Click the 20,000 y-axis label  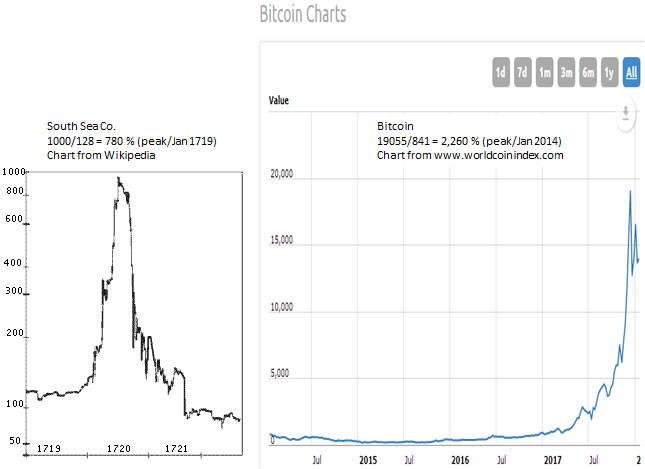coord(285,176)
